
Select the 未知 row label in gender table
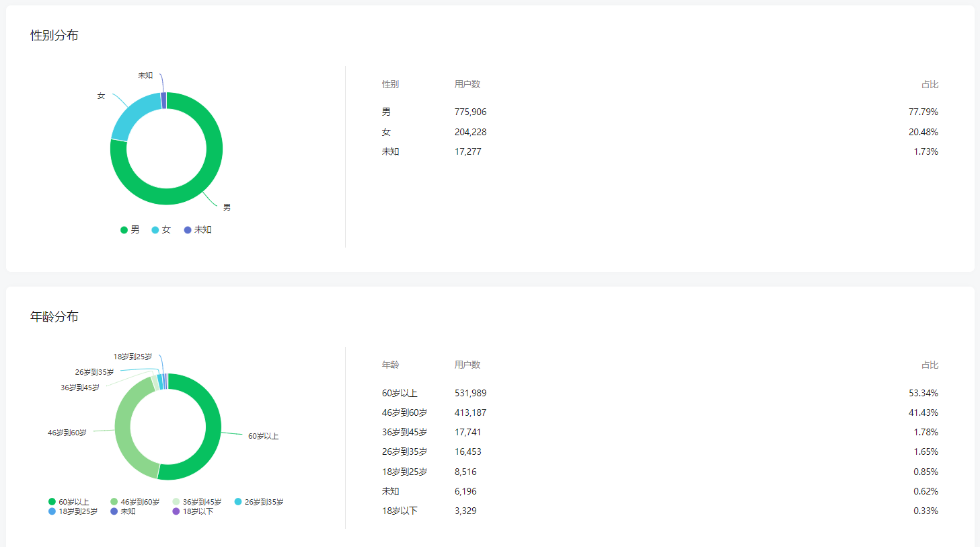point(391,151)
